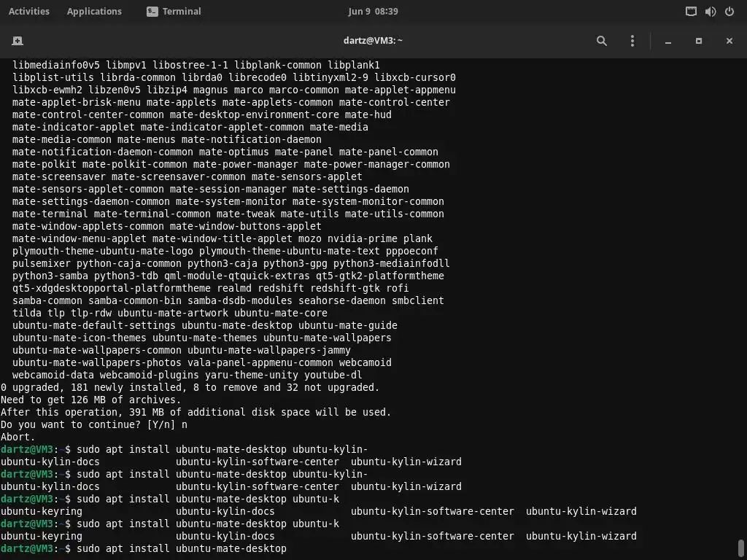Click the package name 'mate-applet-brisk-menu'
Viewport: 747px width, 560px height.
(77, 103)
